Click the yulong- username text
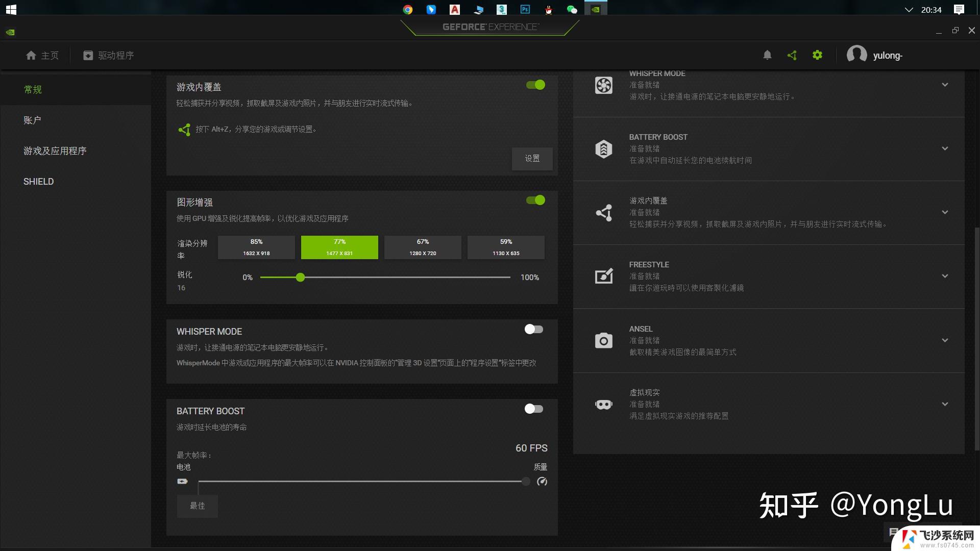 click(x=888, y=56)
